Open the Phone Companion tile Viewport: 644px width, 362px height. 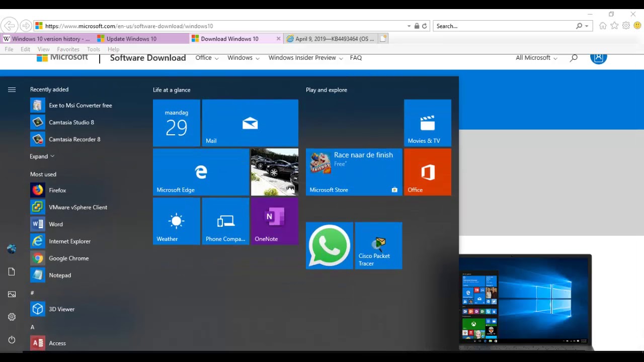225,221
